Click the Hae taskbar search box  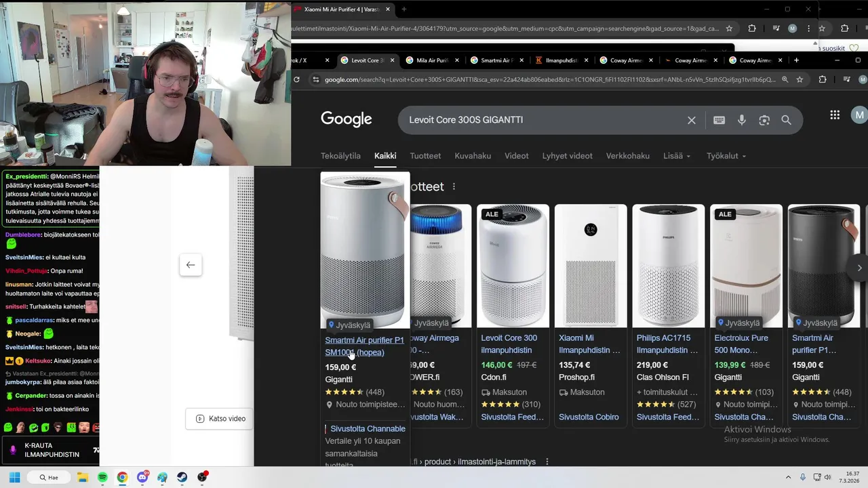48,477
